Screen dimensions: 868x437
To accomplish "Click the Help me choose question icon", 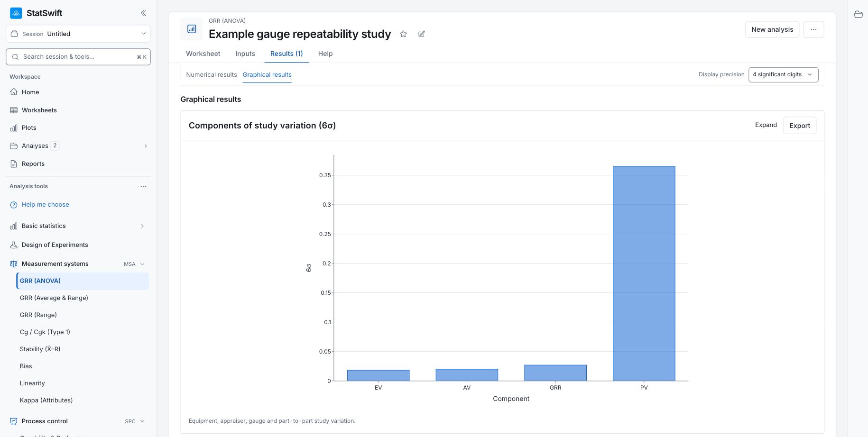I will tap(14, 205).
